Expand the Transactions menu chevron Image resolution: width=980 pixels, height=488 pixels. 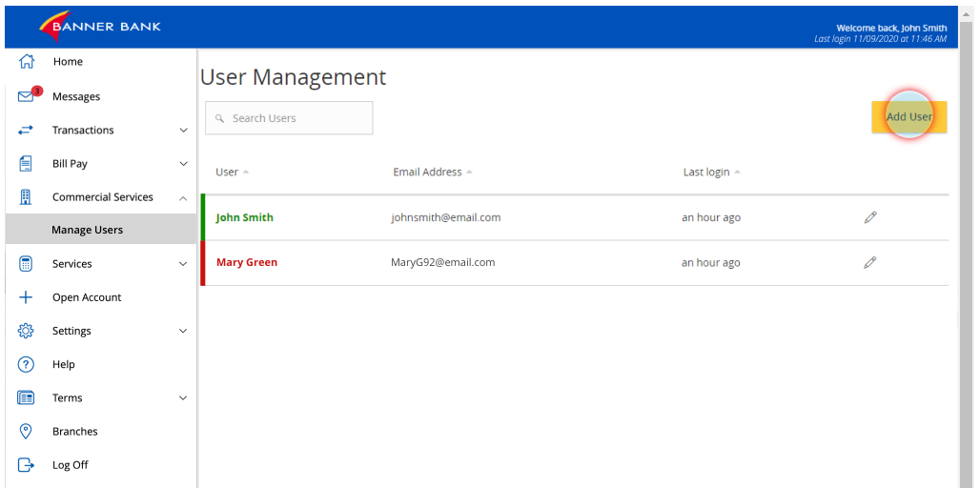[x=183, y=130]
